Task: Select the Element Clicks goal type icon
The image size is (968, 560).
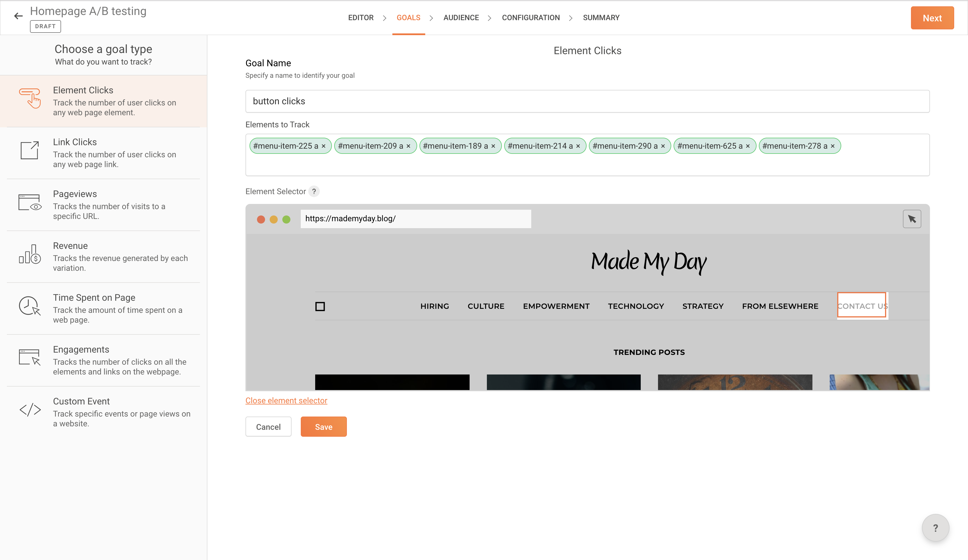Action: point(30,98)
